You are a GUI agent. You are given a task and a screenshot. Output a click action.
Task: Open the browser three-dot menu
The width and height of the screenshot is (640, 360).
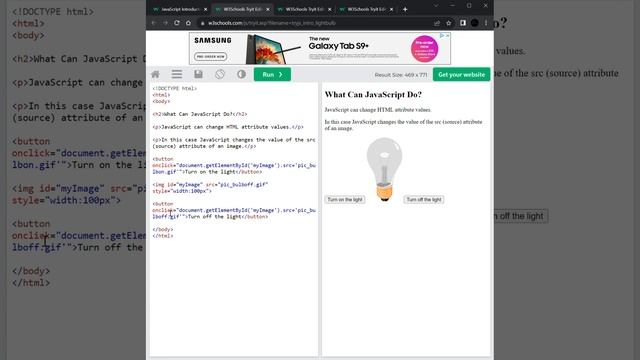486,23
